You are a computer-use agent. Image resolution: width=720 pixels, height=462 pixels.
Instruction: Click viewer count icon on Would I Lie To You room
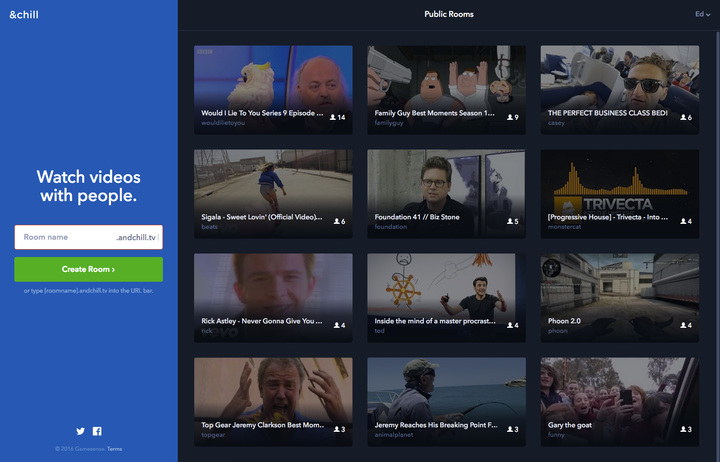[x=333, y=117]
